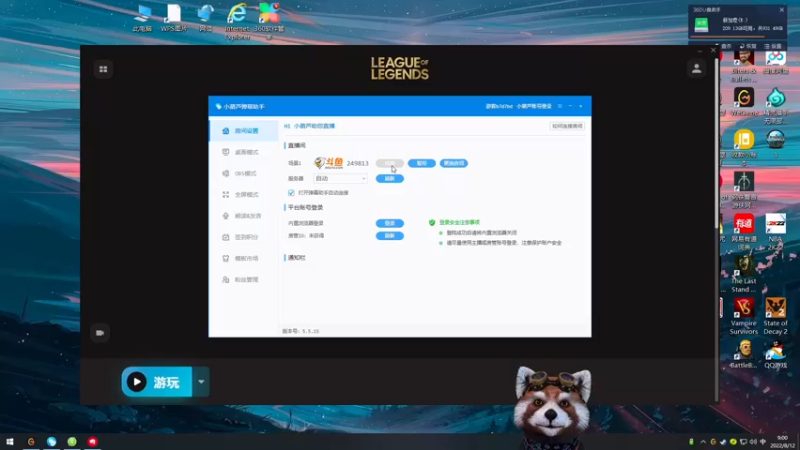Open the Vampire Survivors desktop icon
This screenshot has width=800, height=450.
(744, 316)
